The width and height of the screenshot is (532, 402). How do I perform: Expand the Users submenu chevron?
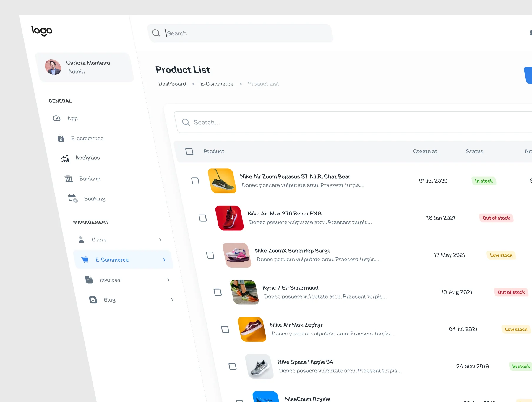(160, 239)
